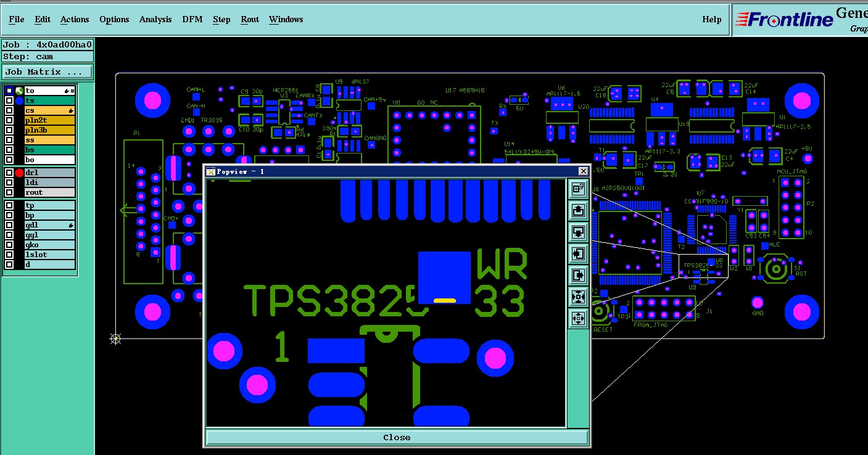Image resolution: width=868 pixels, height=455 pixels.
Task: Select the d layer name
Action: point(49,264)
